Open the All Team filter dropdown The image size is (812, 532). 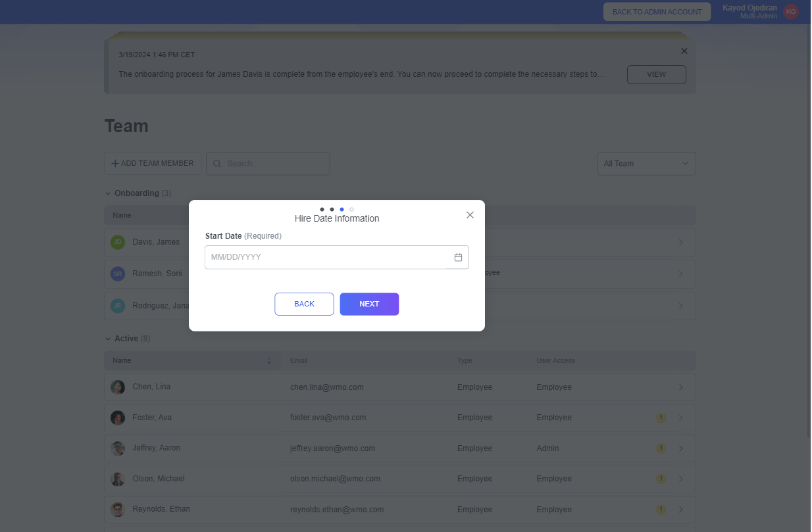tap(646, 164)
